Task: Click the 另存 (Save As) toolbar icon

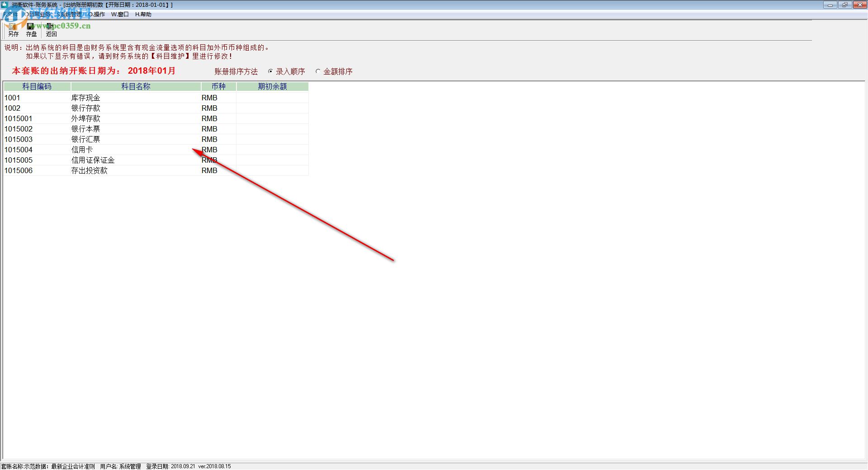Action: pyautogui.click(x=13, y=26)
